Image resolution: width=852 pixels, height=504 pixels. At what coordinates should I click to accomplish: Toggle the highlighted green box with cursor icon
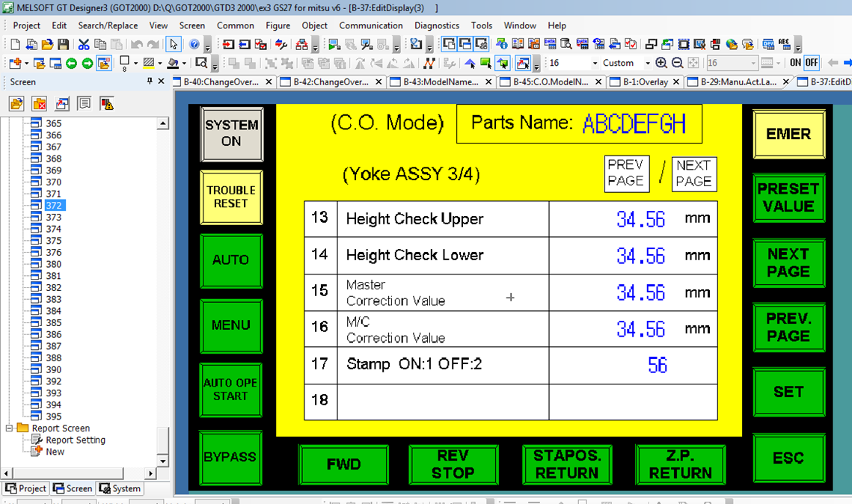(503, 63)
